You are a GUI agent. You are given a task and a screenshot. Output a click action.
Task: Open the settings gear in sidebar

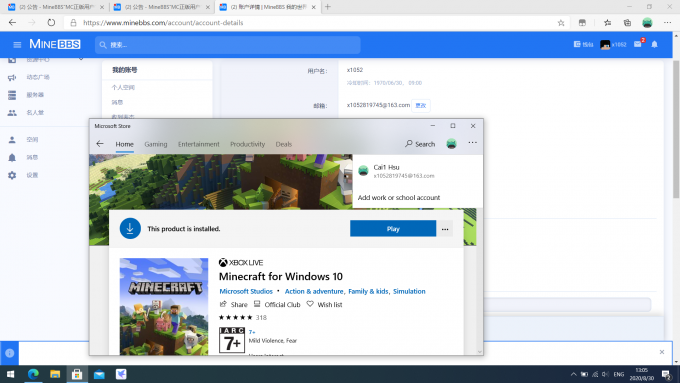click(x=12, y=175)
